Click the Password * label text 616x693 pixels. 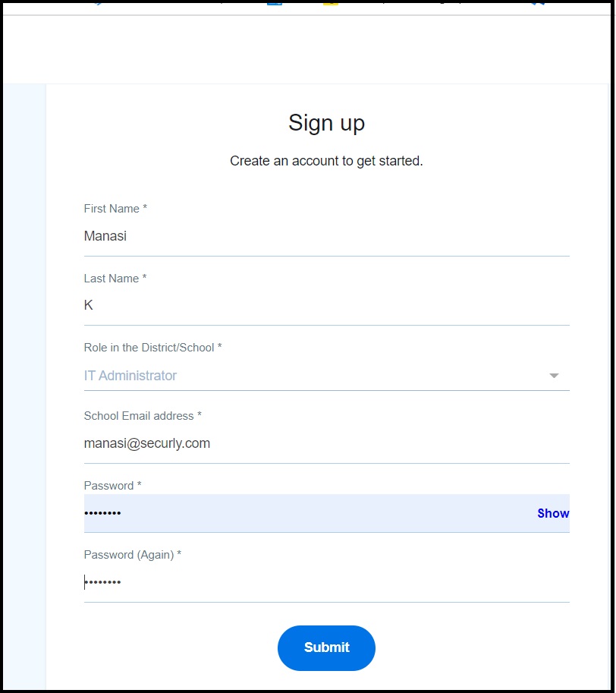pyautogui.click(x=112, y=485)
